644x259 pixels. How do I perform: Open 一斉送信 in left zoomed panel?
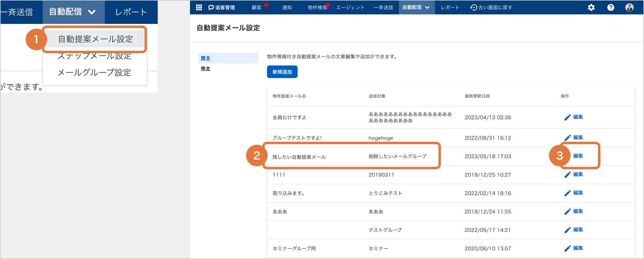[x=17, y=12]
